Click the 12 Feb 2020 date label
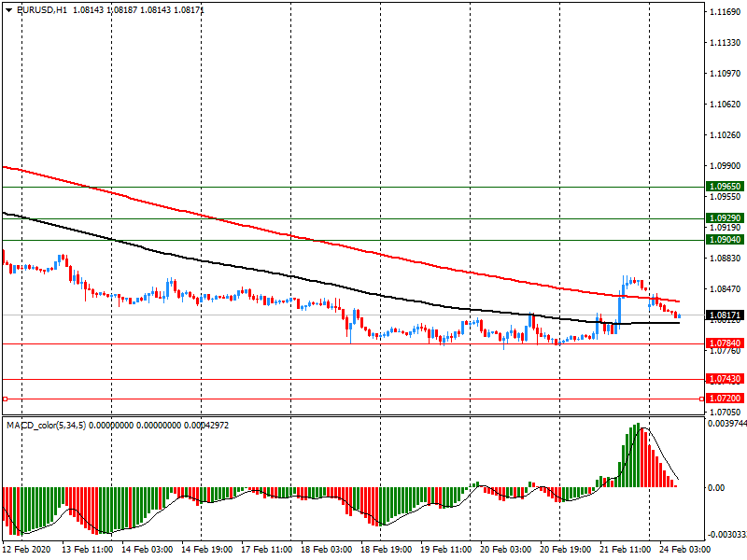 (26, 549)
